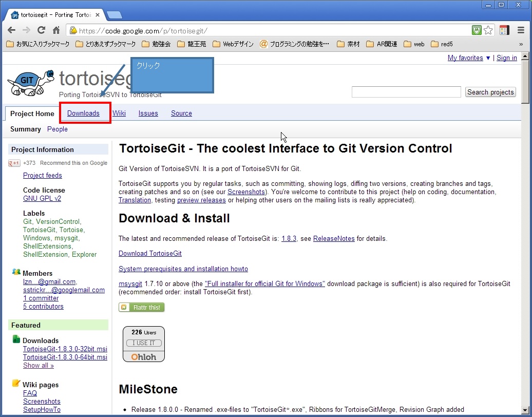
Task: Select the People sub-tab
Action: (x=58, y=129)
